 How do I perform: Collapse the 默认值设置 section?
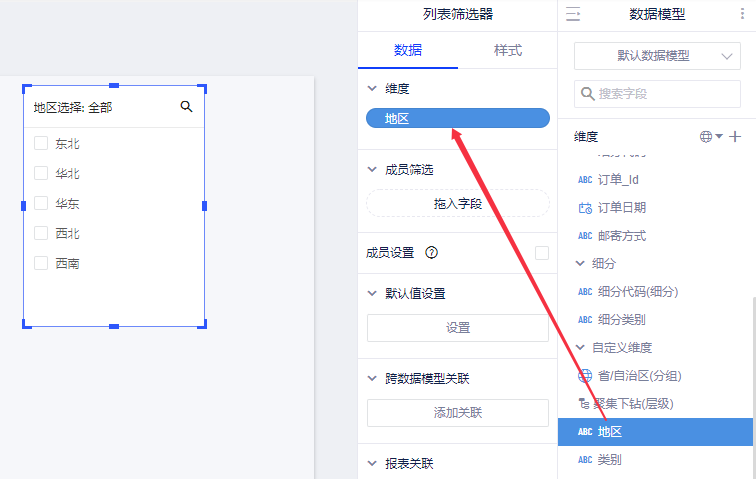coord(373,294)
